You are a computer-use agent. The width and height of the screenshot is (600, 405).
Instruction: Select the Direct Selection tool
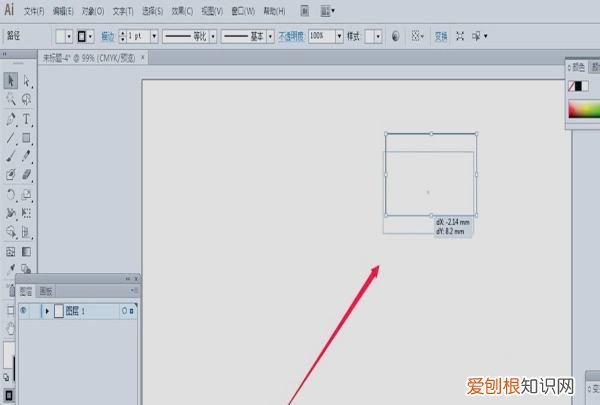27,81
